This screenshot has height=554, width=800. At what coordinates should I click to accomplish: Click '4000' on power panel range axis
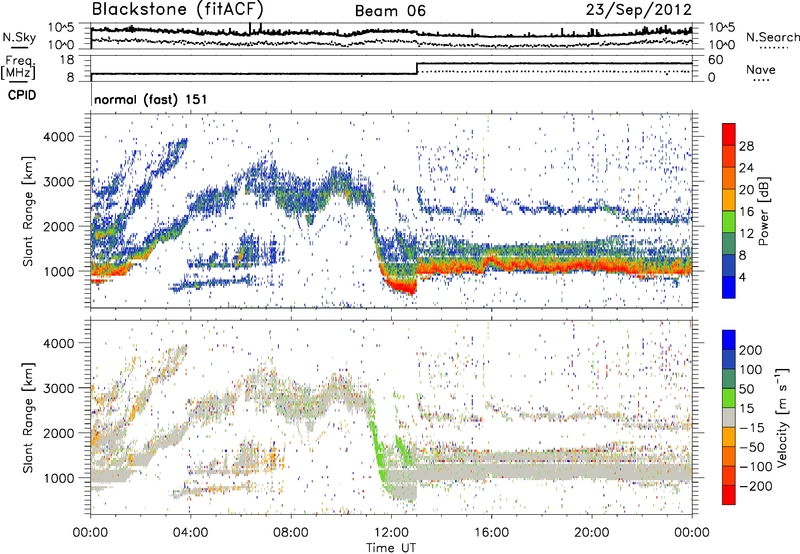click(59, 136)
